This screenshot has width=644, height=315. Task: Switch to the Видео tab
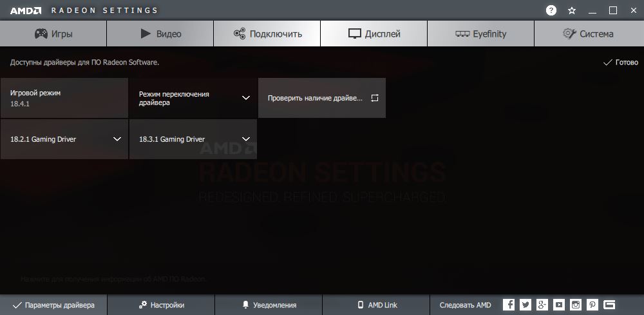(x=160, y=33)
